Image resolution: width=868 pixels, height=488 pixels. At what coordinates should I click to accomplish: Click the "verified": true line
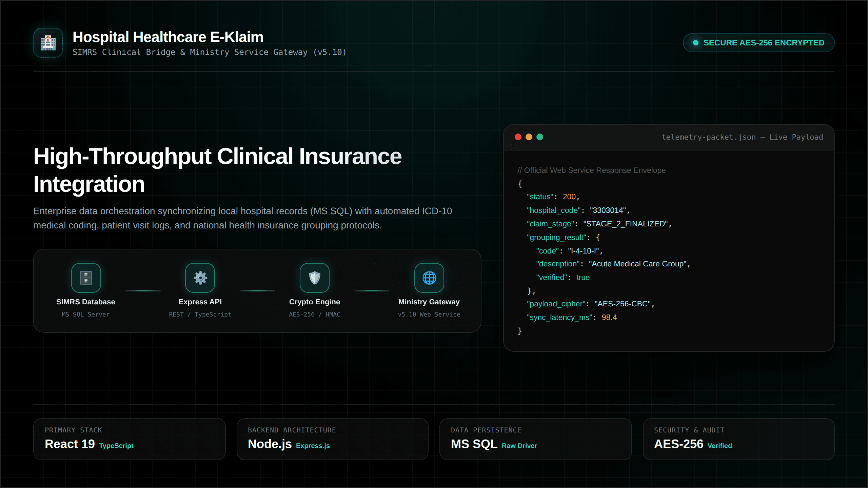point(563,277)
